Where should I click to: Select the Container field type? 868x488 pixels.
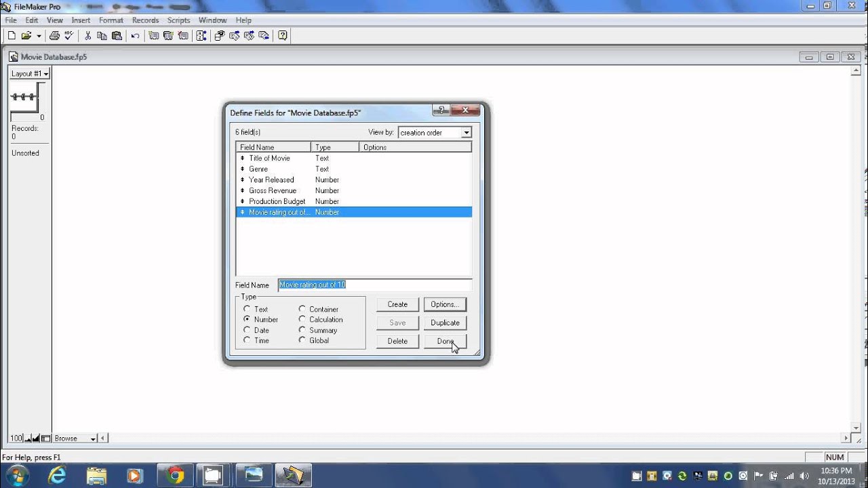[319, 309]
